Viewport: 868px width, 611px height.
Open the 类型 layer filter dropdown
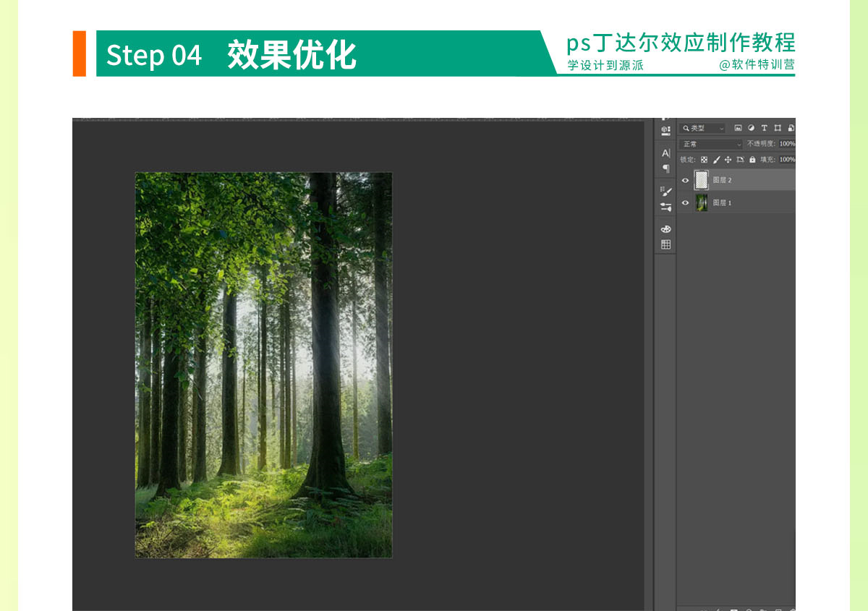pyautogui.click(x=702, y=128)
